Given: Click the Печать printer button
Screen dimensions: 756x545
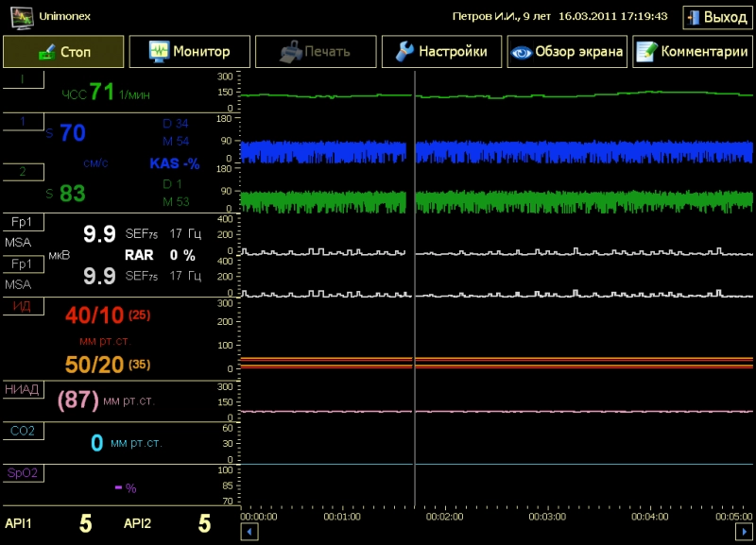Looking at the screenshot, I should (315, 52).
